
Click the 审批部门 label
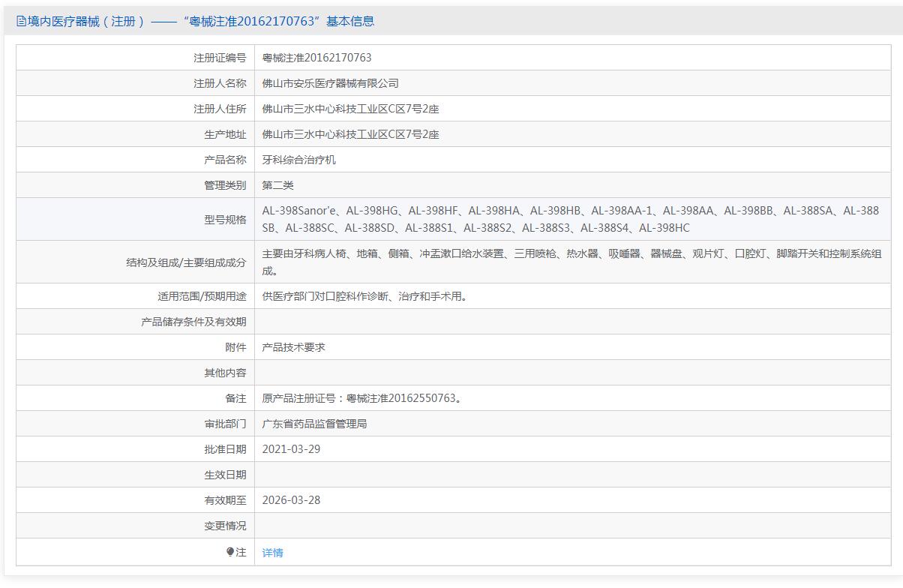coord(225,424)
